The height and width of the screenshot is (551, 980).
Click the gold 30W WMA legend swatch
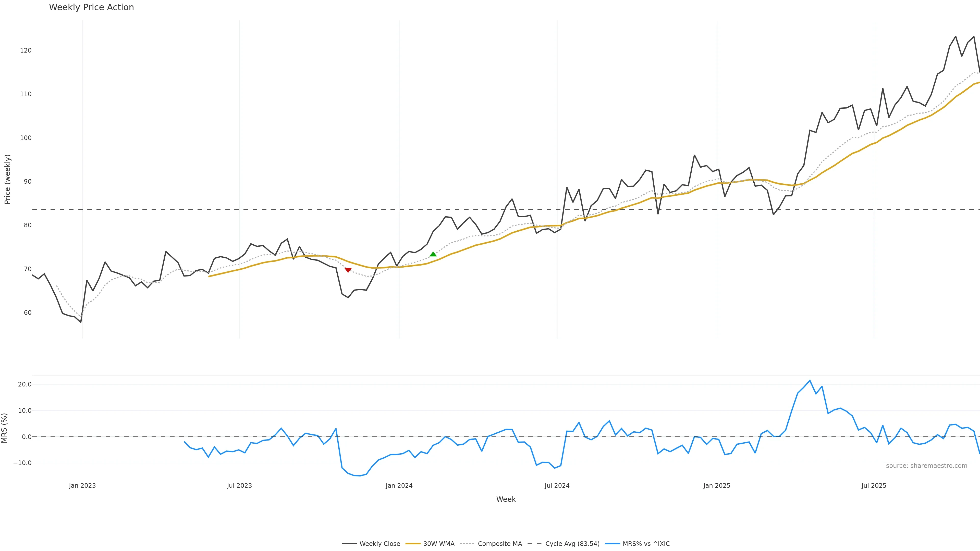tap(413, 544)
